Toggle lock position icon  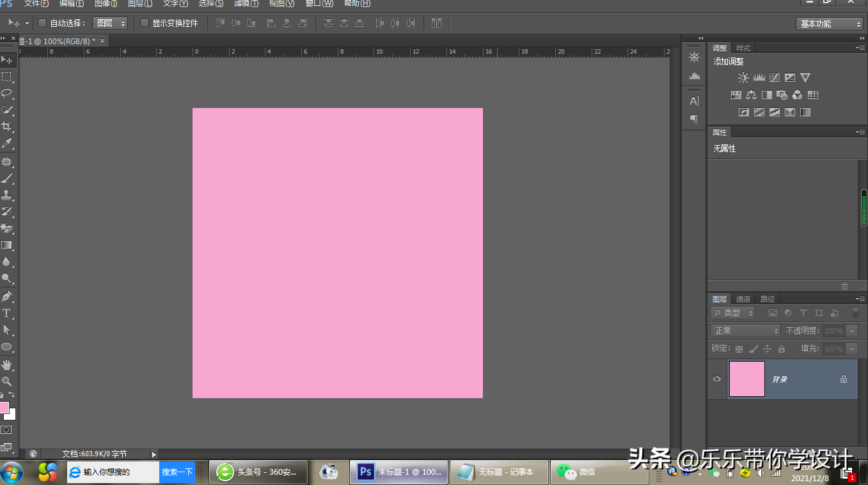tap(768, 349)
